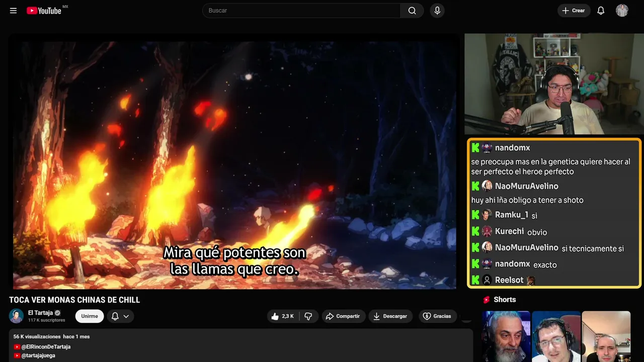Open the @tartajajuega channel link
The image size is (644, 362).
[x=38, y=355]
